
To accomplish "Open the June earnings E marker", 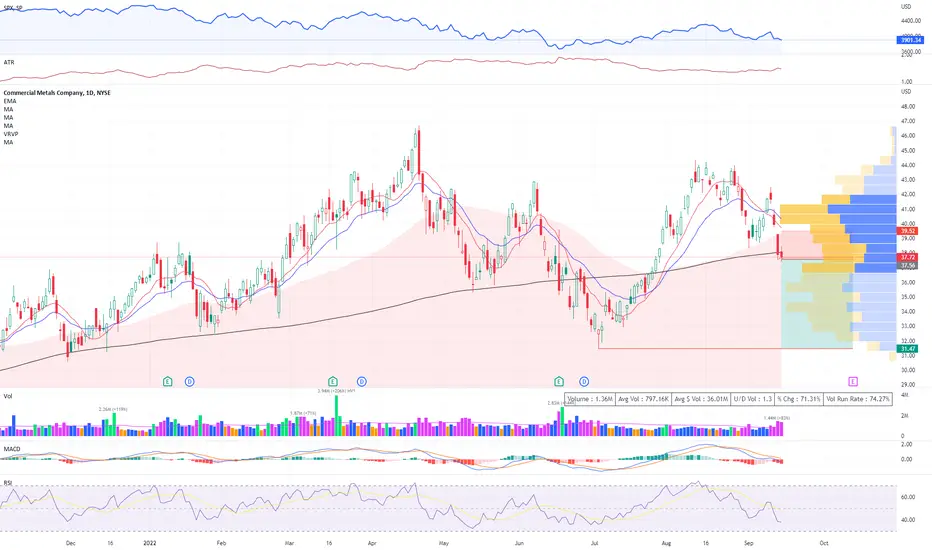I will [x=559, y=381].
